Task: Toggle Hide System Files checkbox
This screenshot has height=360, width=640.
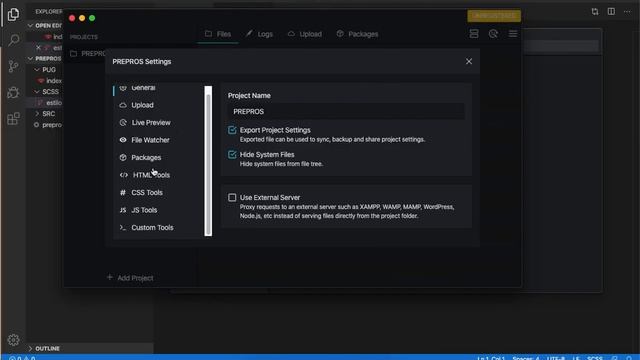Action: (x=232, y=155)
